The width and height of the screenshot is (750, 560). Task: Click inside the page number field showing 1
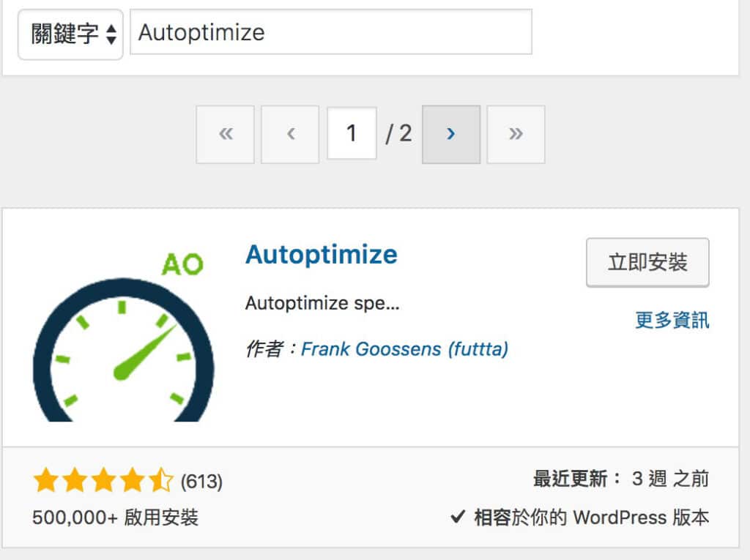352,134
